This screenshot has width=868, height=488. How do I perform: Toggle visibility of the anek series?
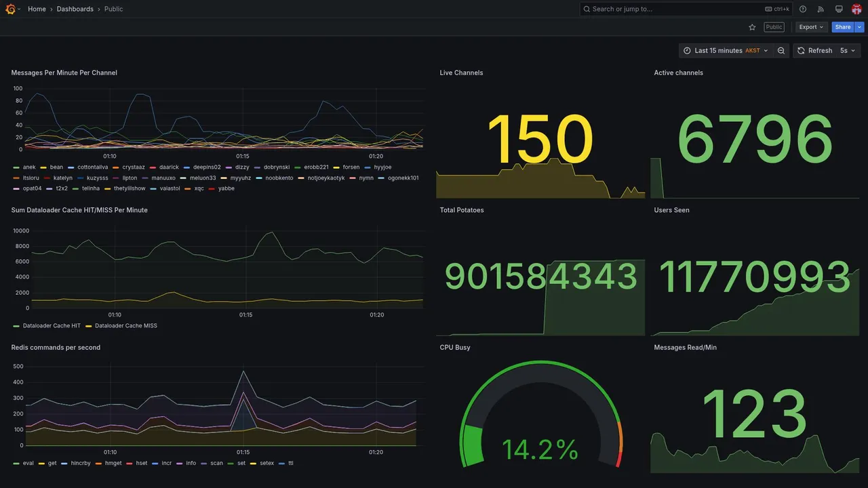(x=29, y=167)
